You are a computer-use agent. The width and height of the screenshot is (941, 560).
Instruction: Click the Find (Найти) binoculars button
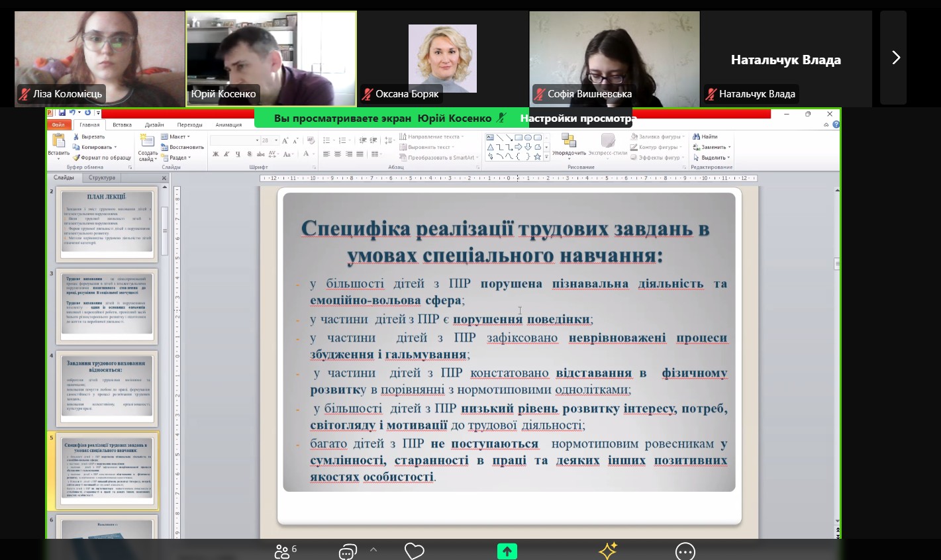point(705,136)
